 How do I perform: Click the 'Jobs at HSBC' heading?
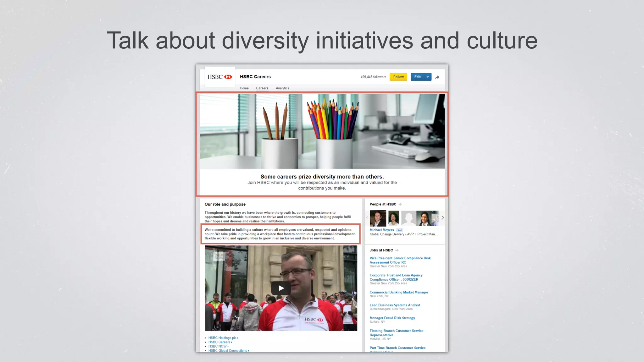coord(381,250)
